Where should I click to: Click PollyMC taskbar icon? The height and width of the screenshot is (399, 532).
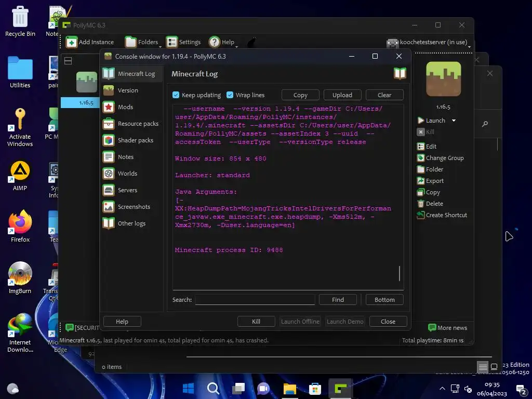click(x=340, y=388)
